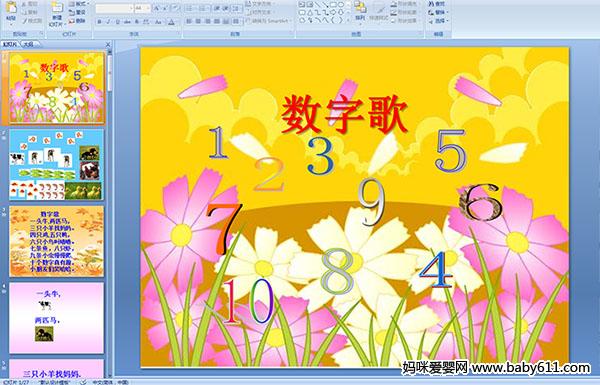Switch to the Slides pane tab
The height and width of the screenshot is (385, 600).
pyautogui.click(x=10, y=44)
